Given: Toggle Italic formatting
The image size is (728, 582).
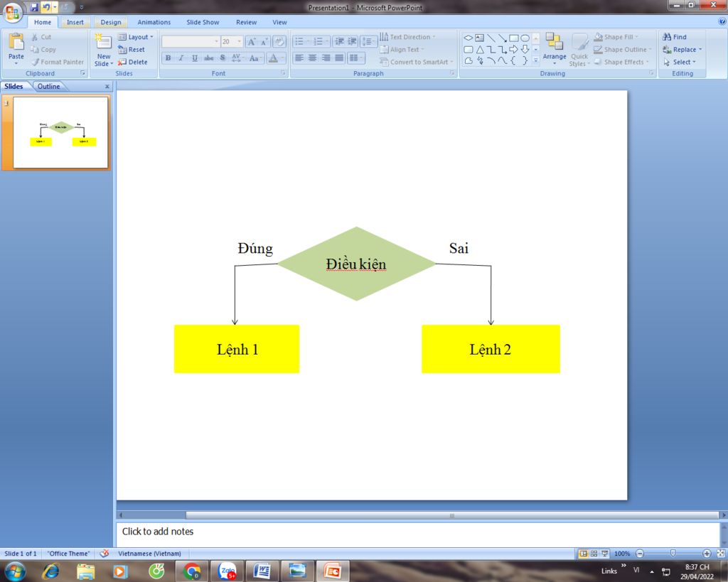Looking at the screenshot, I should (181, 58).
